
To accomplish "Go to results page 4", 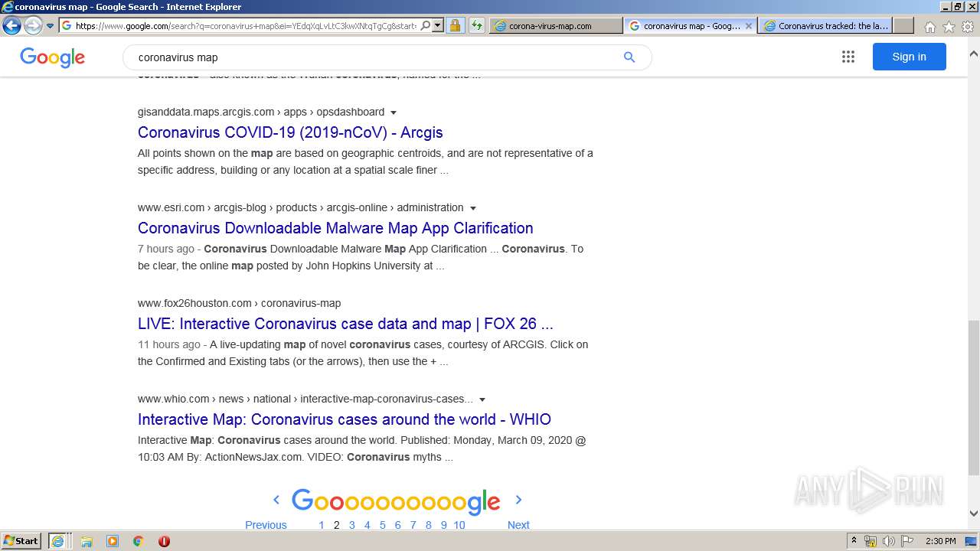I will click(x=367, y=525).
